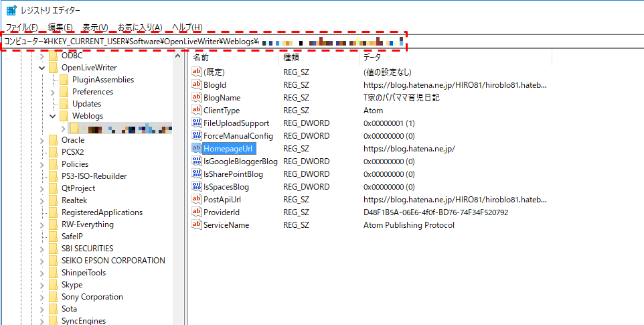This screenshot has width=644, height=325.
Task: Click the BlogId string value icon
Action: (197, 84)
